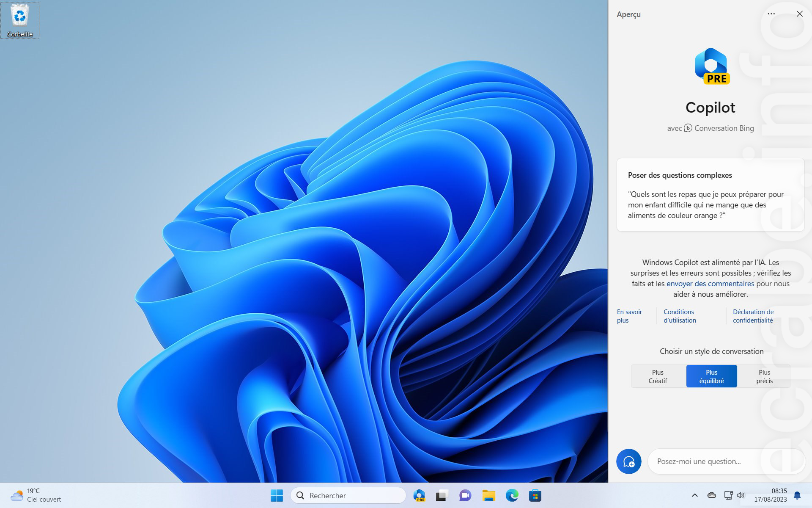Open the network display tray icon
The width and height of the screenshot is (812, 508).
pos(728,495)
